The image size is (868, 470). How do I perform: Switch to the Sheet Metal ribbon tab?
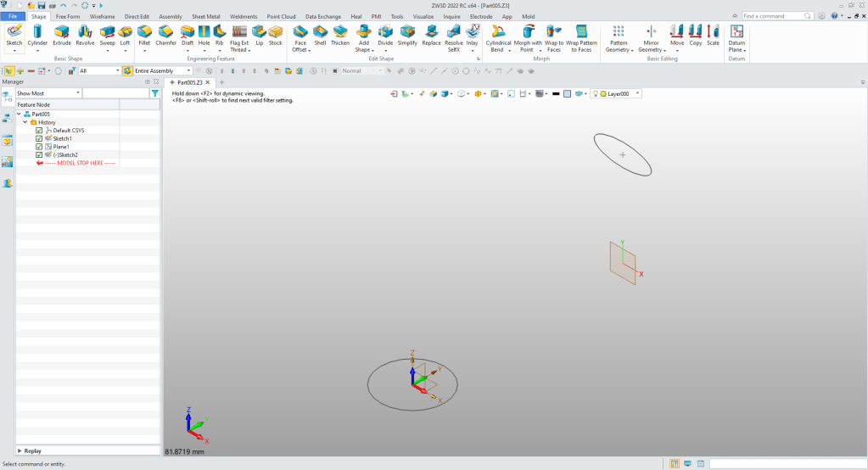click(x=205, y=16)
